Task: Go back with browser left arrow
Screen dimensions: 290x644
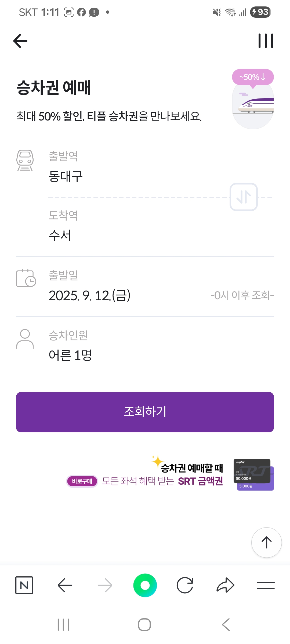Action: (x=65, y=585)
